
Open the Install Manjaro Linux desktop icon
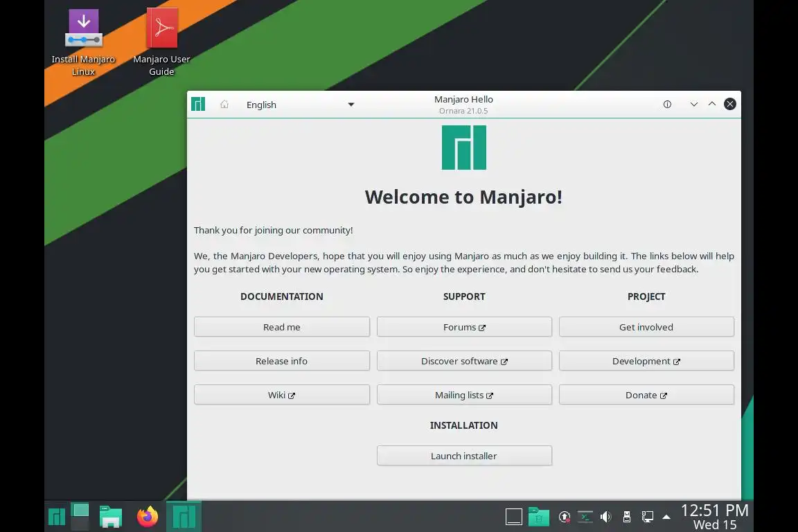(x=83, y=42)
